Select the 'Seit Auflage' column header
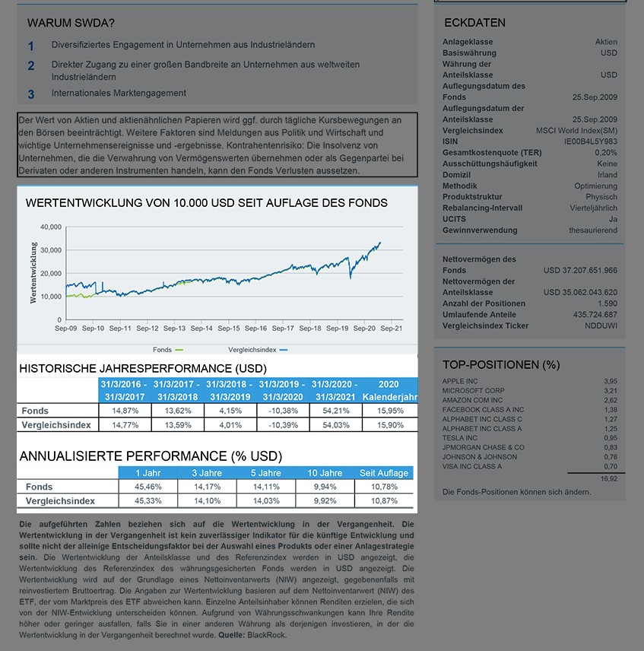644x651 pixels. 383,473
